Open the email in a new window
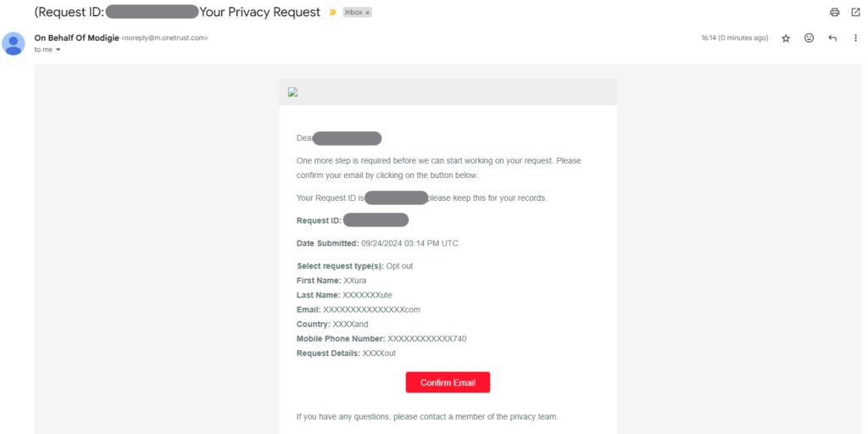868x434 pixels. coord(855,13)
